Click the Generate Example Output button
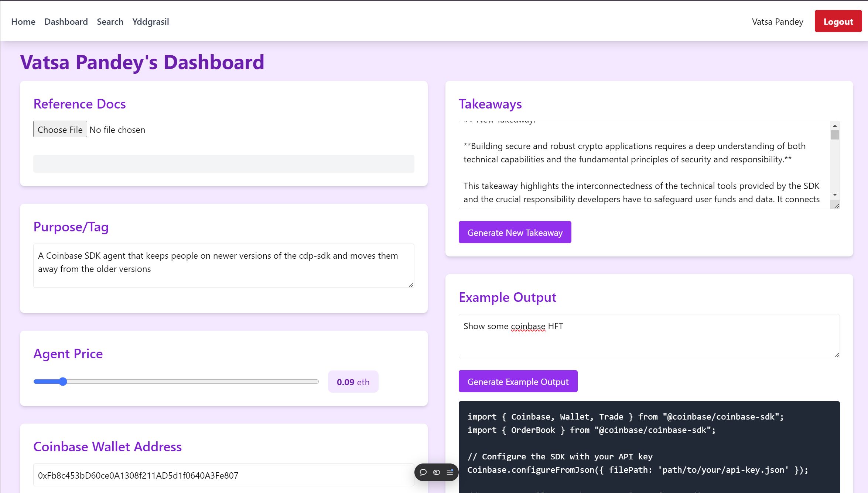868x493 pixels. 518,382
